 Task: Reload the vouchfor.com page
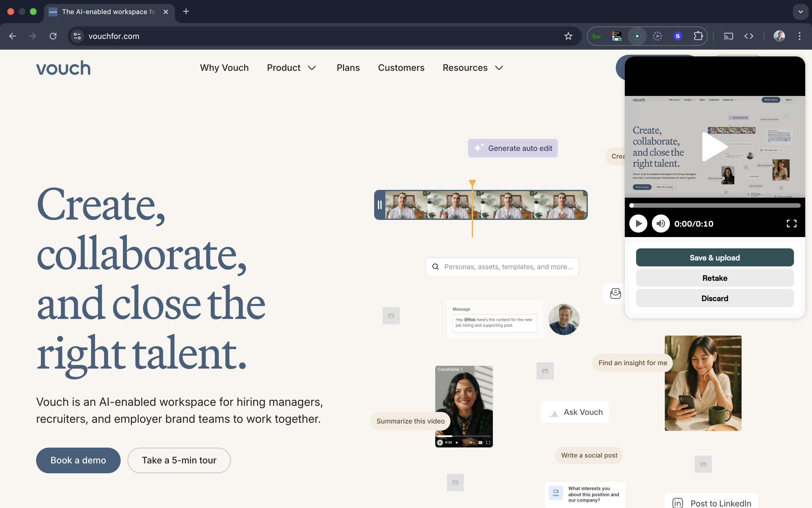click(x=53, y=36)
